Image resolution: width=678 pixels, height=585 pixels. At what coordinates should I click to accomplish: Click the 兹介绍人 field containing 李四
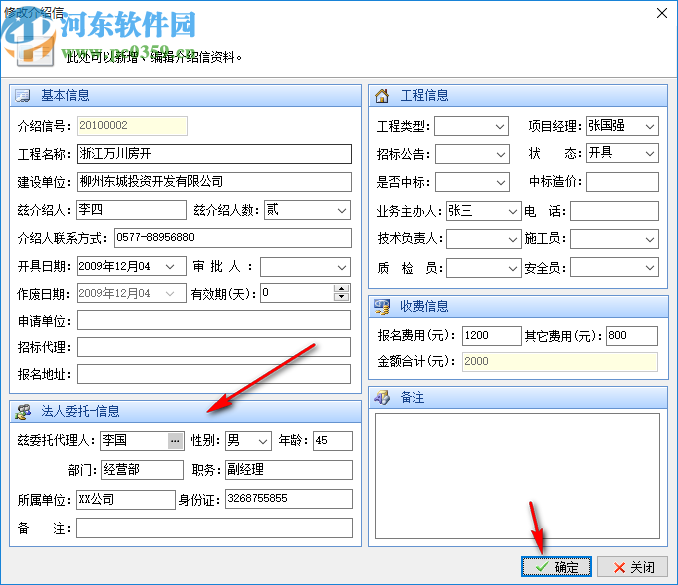point(131,210)
